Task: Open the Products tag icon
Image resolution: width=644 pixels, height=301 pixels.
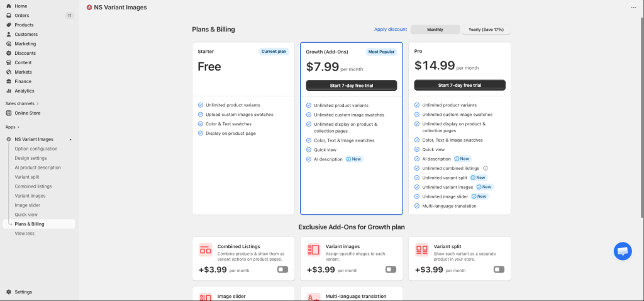Action: (9, 25)
